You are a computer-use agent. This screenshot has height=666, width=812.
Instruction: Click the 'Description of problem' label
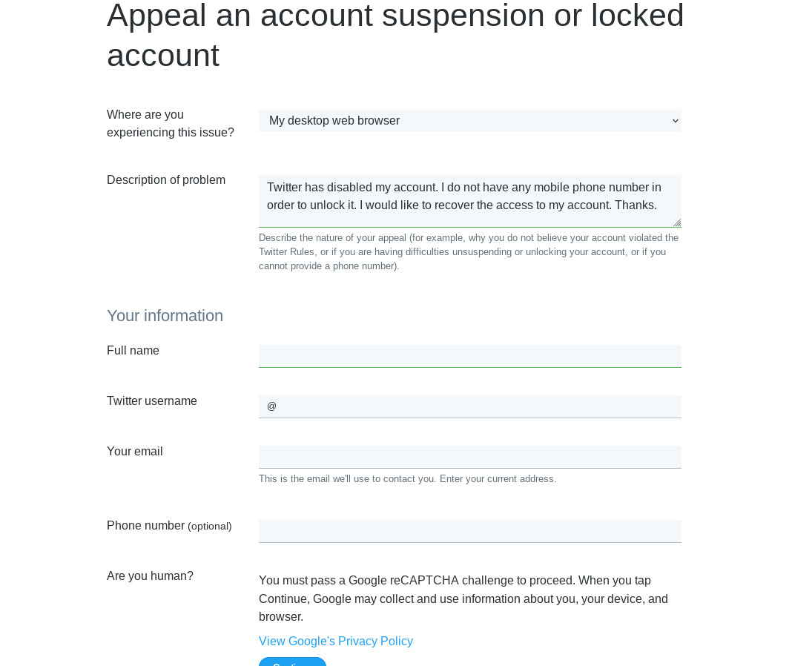[166, 180]
